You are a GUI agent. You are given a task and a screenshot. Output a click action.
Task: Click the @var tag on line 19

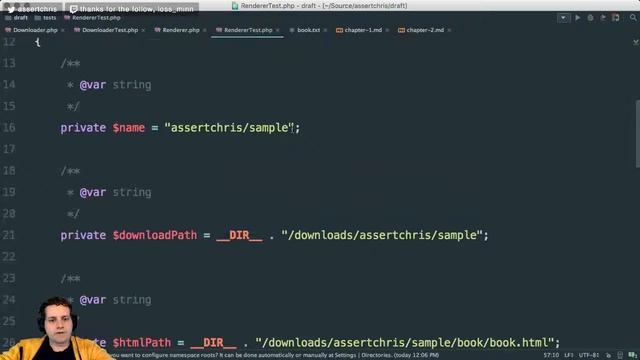coord(93,192)
